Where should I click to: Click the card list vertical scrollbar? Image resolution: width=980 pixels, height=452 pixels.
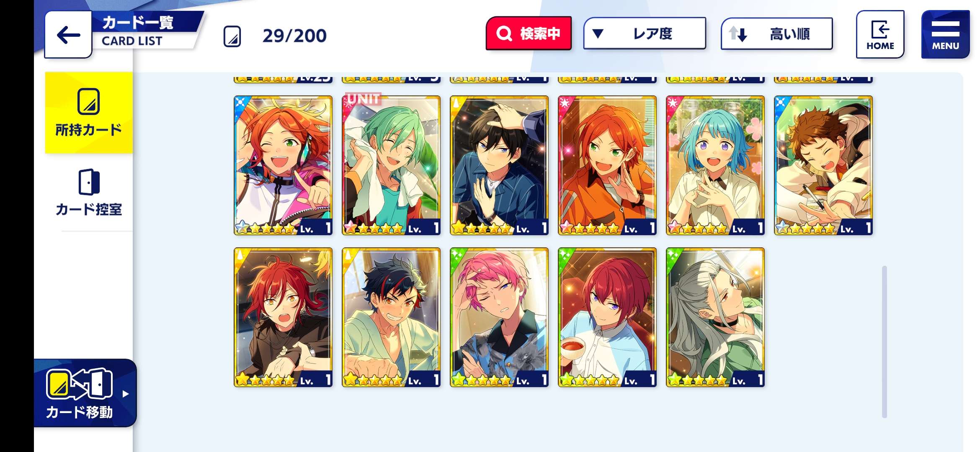(885, 342)
